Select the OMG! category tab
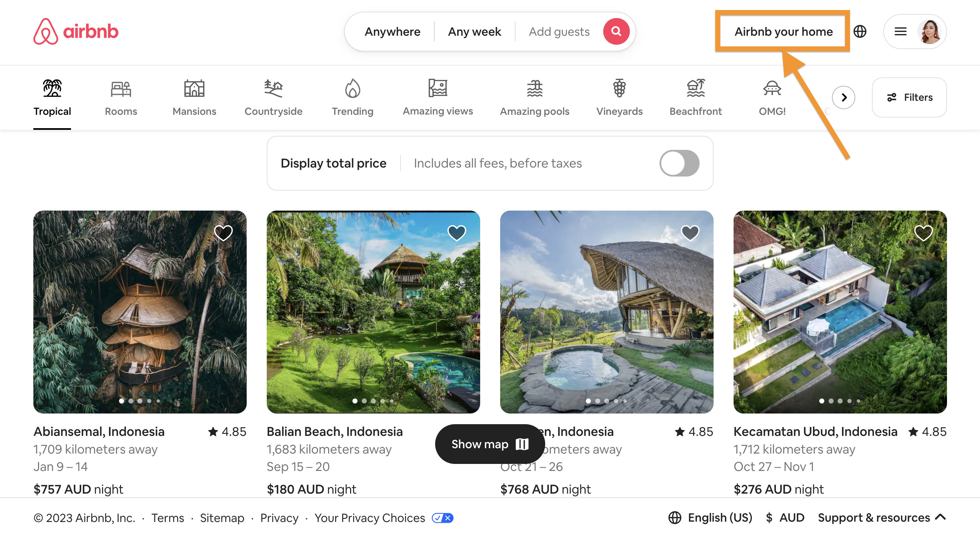 pos(772,97)
